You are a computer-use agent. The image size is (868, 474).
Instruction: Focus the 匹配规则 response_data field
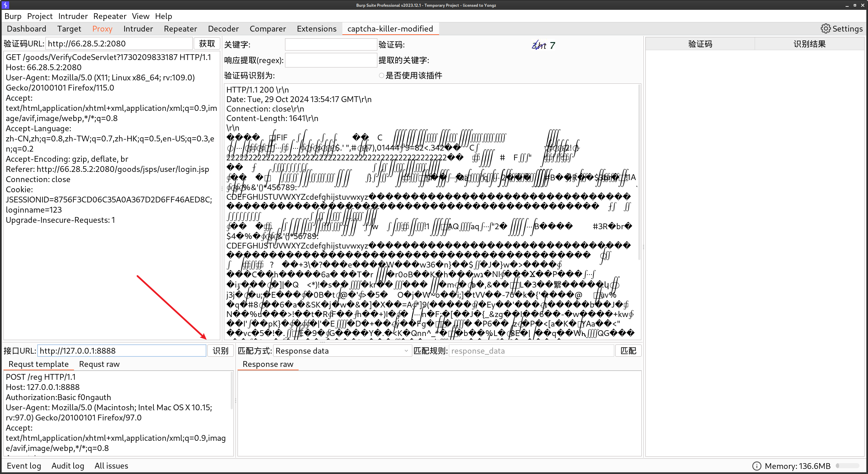point(531,351)
